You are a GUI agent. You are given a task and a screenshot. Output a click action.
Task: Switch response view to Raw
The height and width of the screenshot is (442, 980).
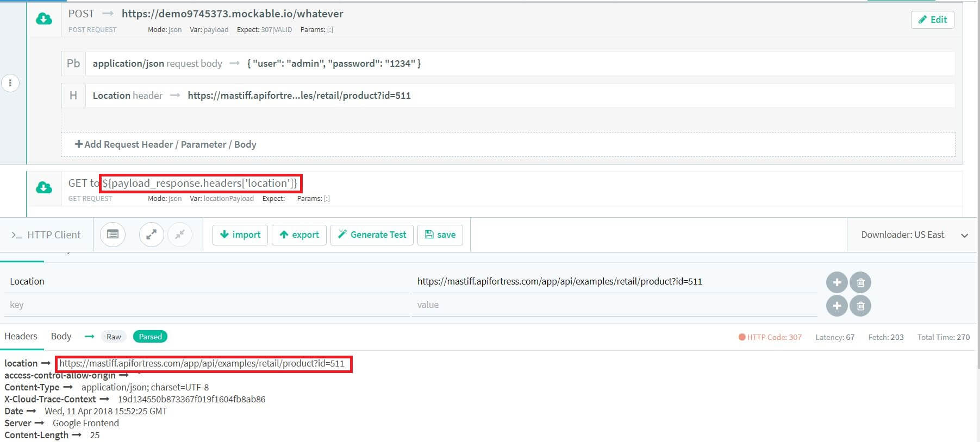[114, 337]
